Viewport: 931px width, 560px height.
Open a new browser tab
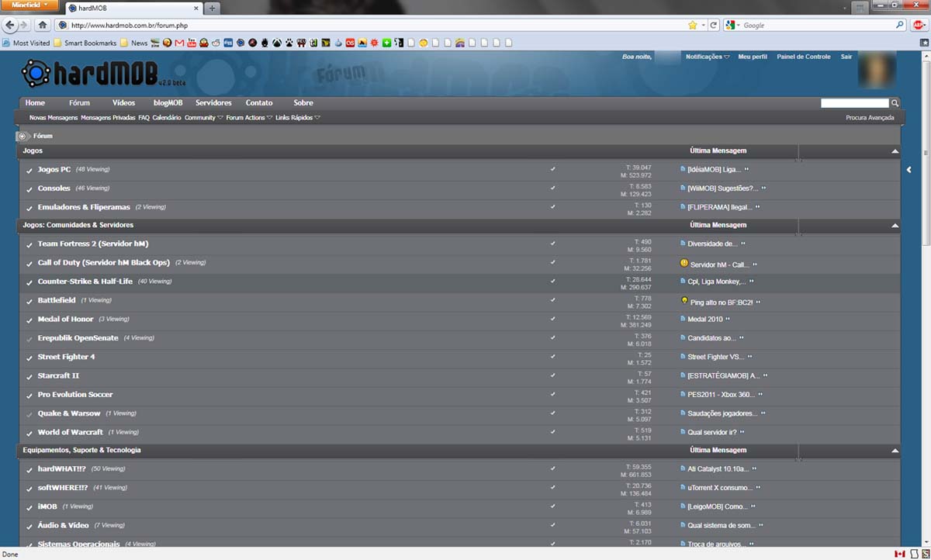click(x=212, y=8)
